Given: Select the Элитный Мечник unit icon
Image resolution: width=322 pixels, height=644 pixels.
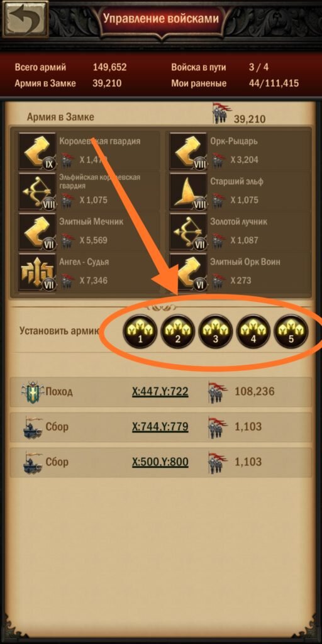Looking at the screenshot, I should (x=37, y=231).
